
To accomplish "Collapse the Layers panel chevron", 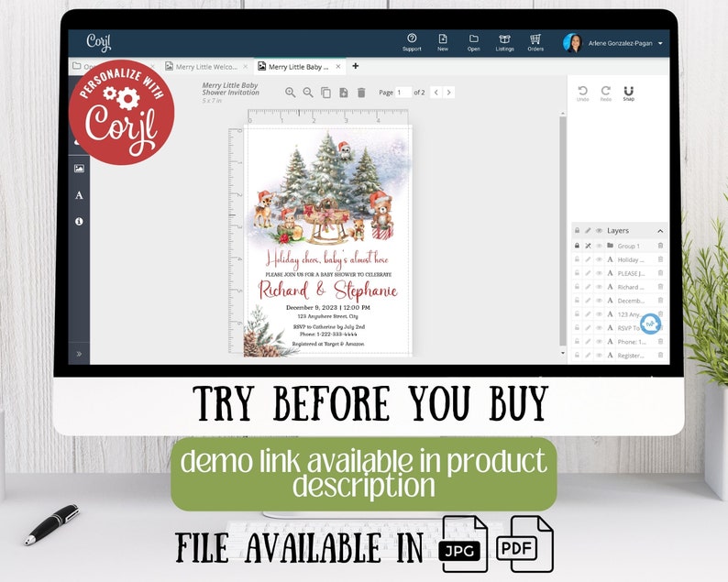I will 660,231.
